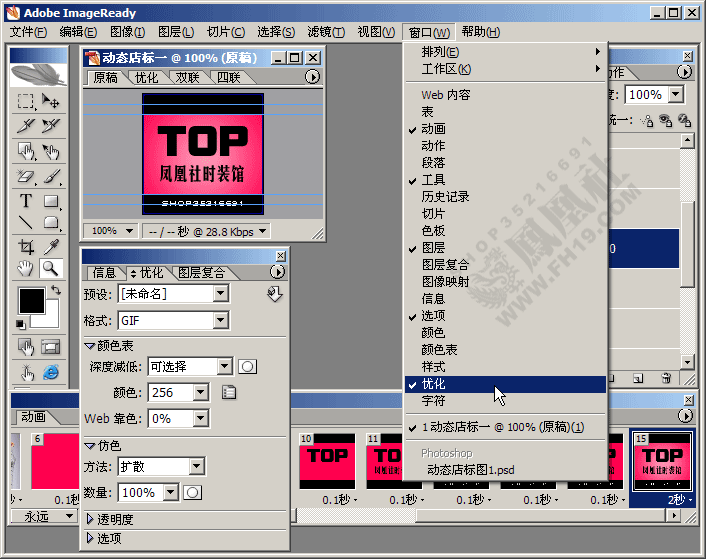Select the Crop tool

click(26, 247)
